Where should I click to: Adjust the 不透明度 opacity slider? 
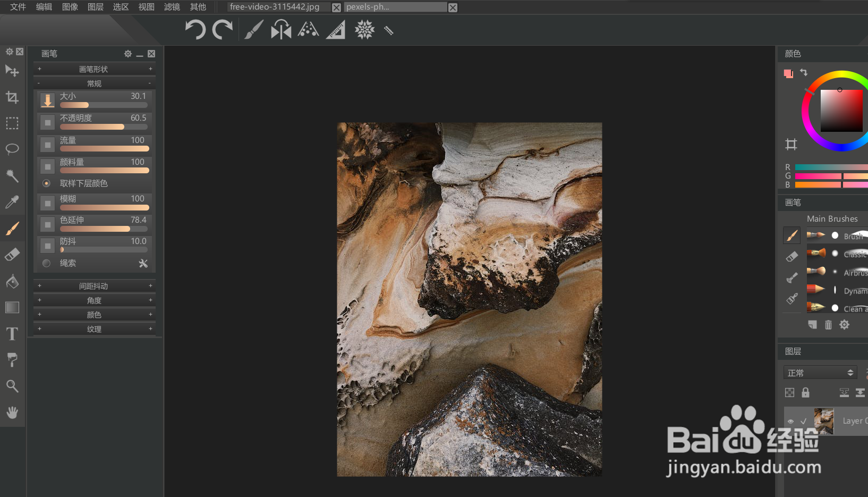[104, 127]
